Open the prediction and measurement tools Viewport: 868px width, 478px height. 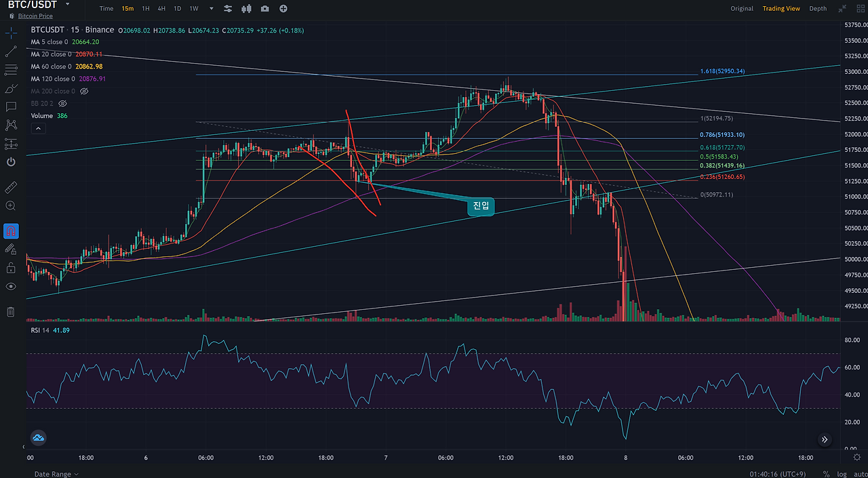[11, 144]
